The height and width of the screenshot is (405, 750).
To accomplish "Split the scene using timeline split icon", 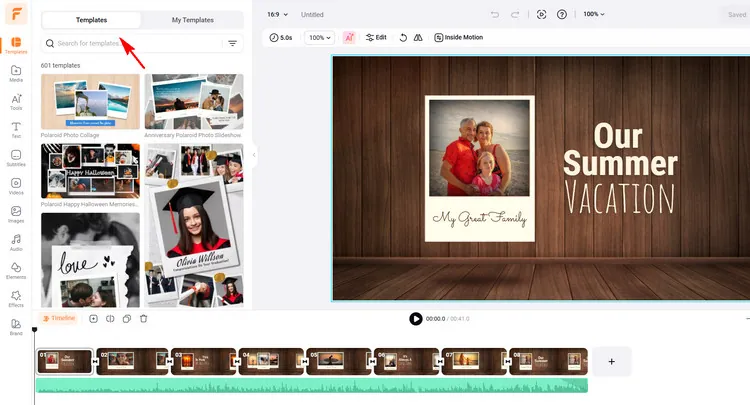I will [110, 318].
